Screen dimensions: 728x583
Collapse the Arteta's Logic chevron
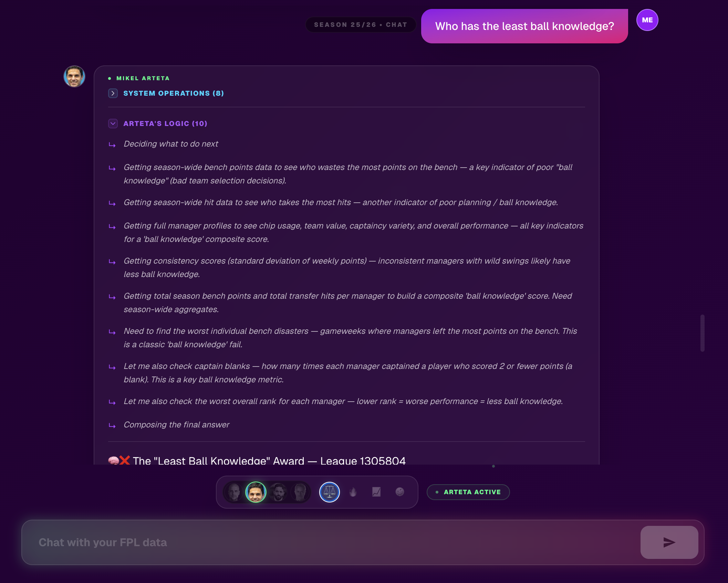(113, 124)
